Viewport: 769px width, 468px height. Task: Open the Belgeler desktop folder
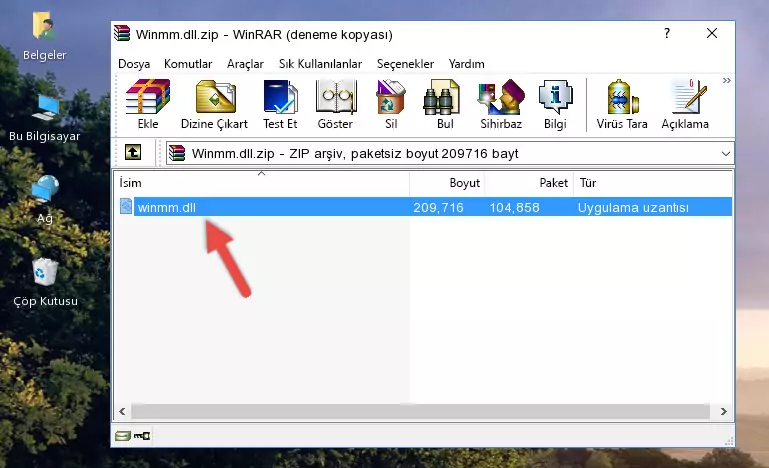pos(44,37)
